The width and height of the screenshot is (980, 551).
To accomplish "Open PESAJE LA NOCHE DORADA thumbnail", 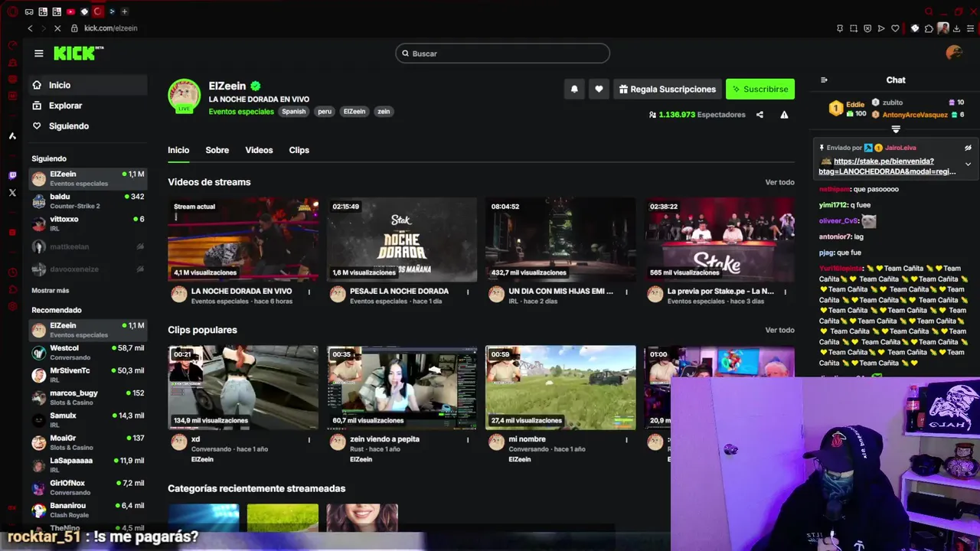I will [402, 240].
